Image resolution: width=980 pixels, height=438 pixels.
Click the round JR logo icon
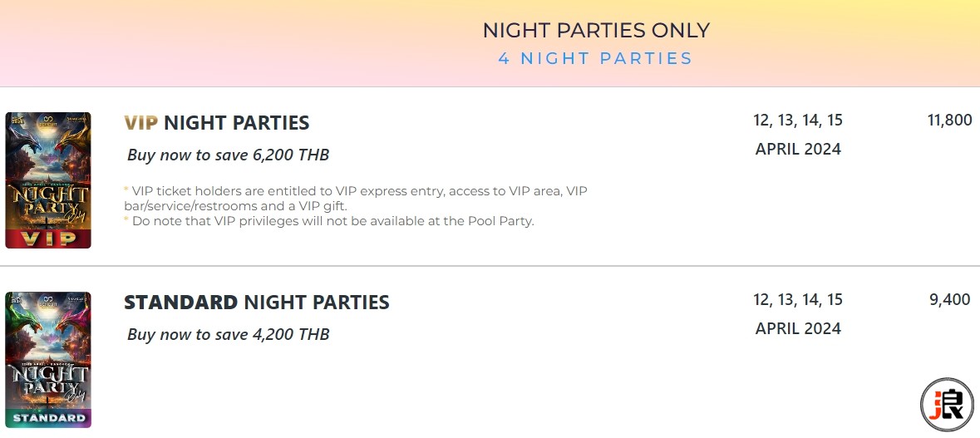pos(947,404)
